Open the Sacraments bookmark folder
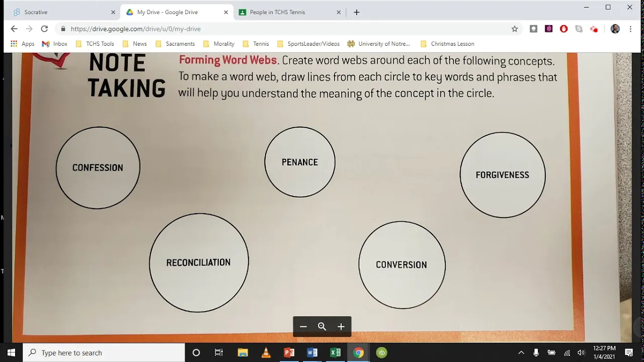 [x=175, y=44]
